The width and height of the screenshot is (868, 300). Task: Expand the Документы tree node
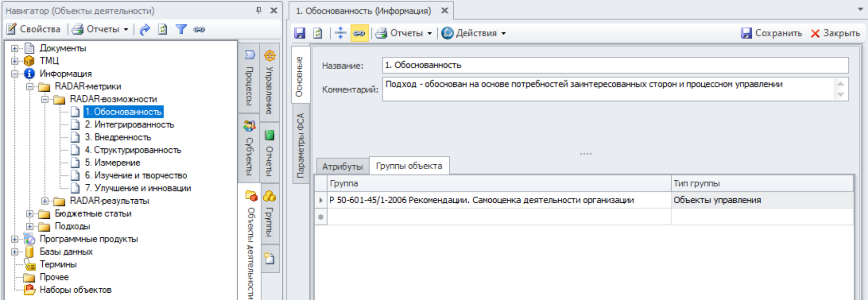click(15, 48)
